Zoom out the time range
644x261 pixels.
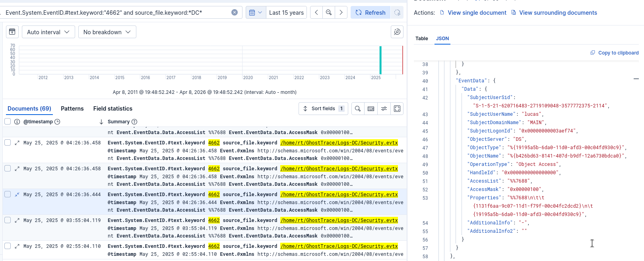click(x=329, y=12)
